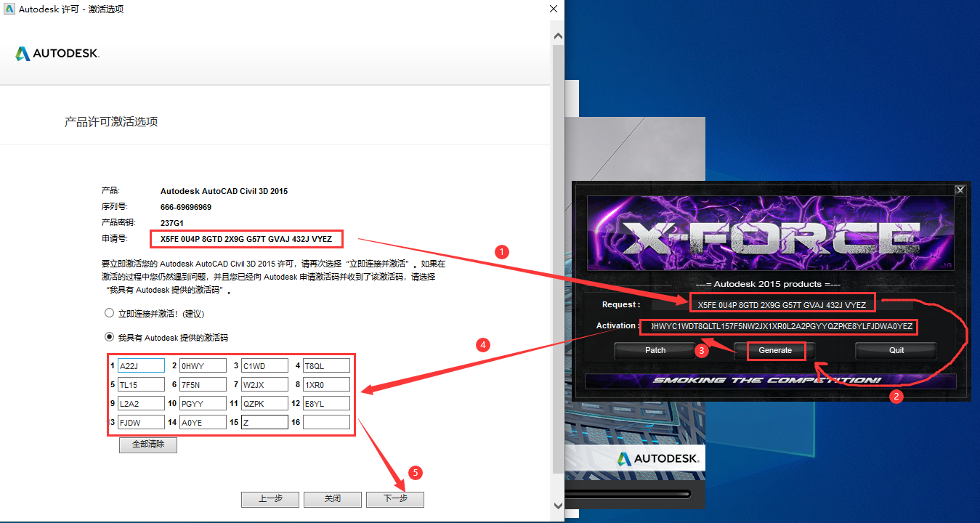Click activation code field 9 containing L2A2
The height and width of the screenshot is (523, 980).
(x=141, y=403)
